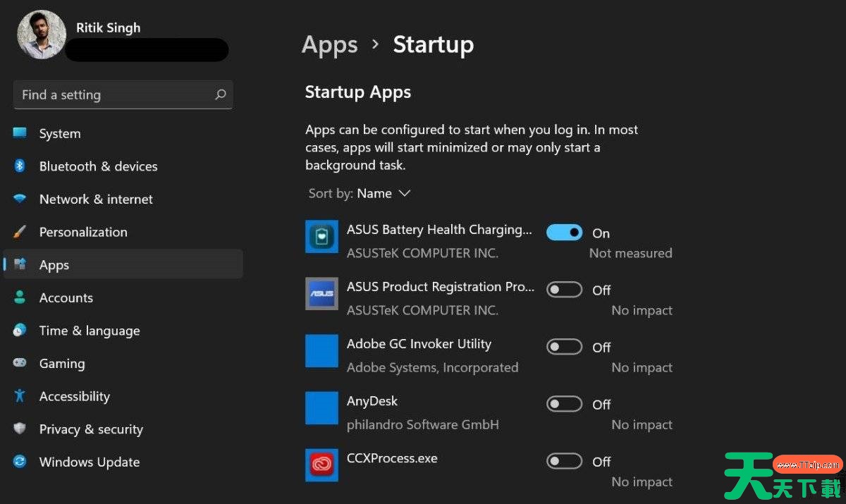Viewport: 846px width, 504px height.
Task: Click Adobe GC Invoker Utility name
Action: pyautogui.click(x=419, y=343)
